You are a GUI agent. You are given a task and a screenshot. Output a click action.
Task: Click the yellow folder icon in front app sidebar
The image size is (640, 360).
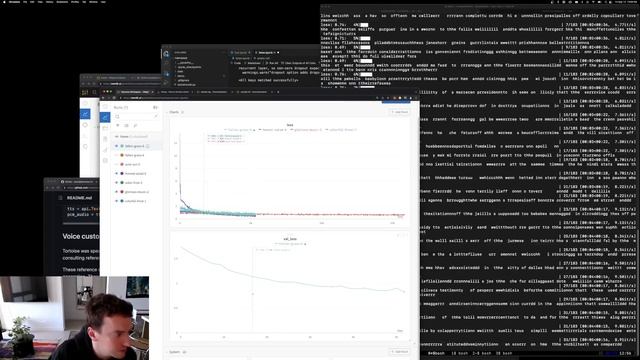pos(105,128)
